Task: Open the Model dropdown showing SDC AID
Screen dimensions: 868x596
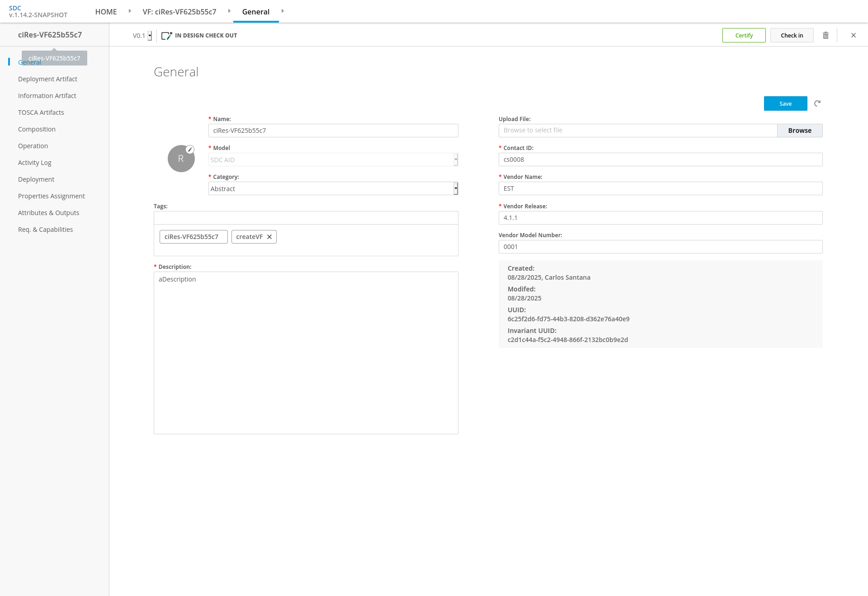Action: pos(333,160)
